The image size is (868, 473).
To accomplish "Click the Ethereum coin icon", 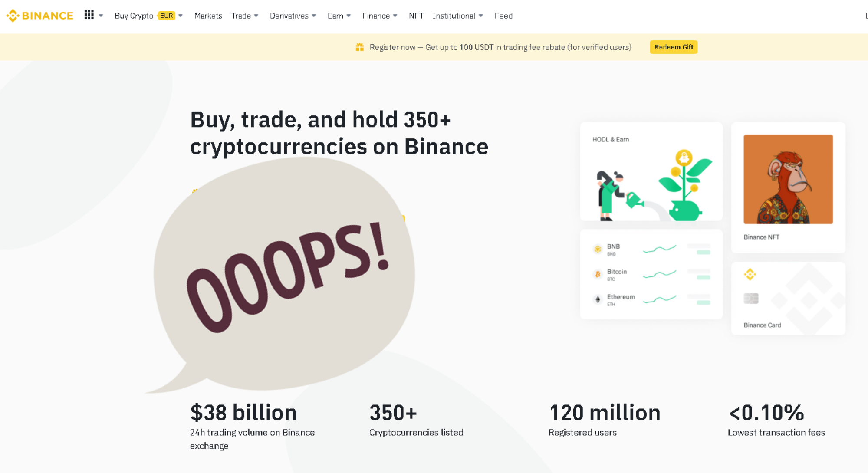I will click(597, 299).
